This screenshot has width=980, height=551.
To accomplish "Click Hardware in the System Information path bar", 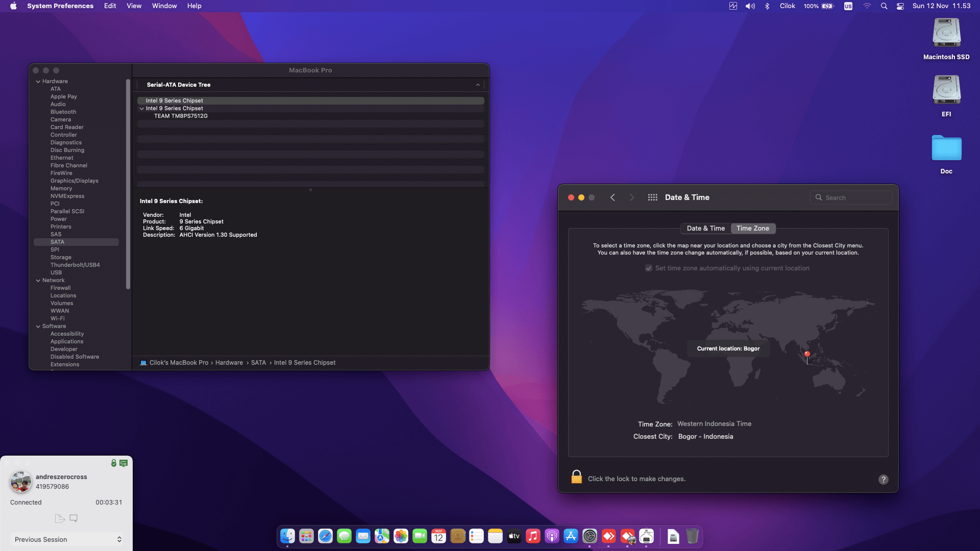I will [x=229, y=363].
